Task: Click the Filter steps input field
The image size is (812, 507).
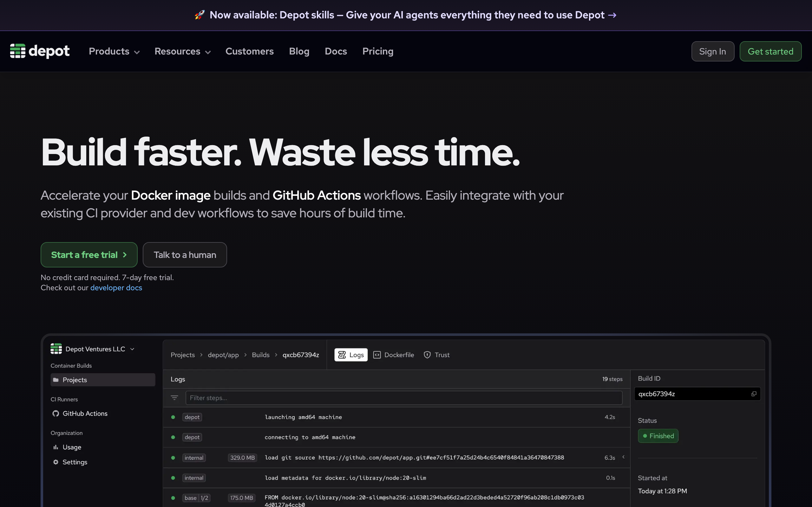Action: click(x=404, y=398)
